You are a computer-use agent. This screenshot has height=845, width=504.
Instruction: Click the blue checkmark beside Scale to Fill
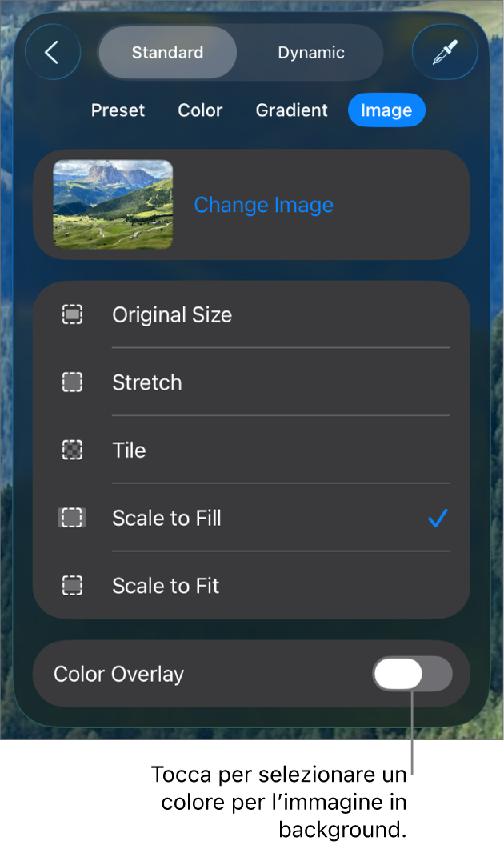point(437,519)
